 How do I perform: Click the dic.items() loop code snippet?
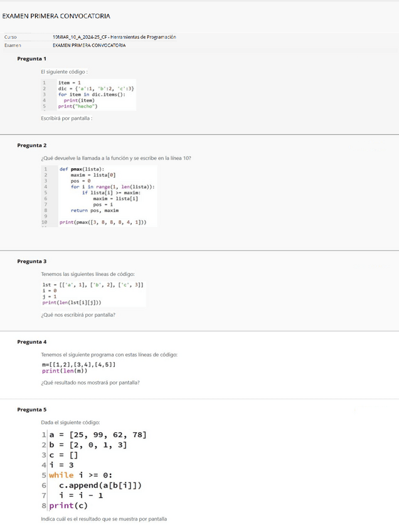coord(88,95)
